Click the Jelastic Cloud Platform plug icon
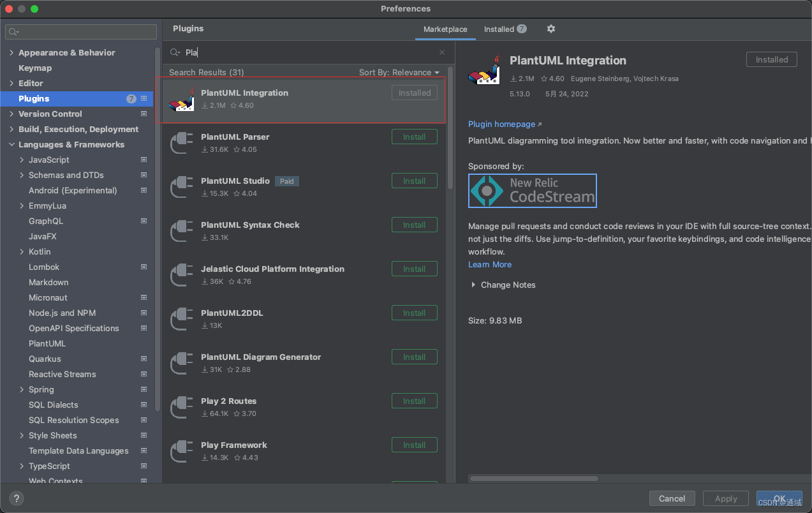 182,275
